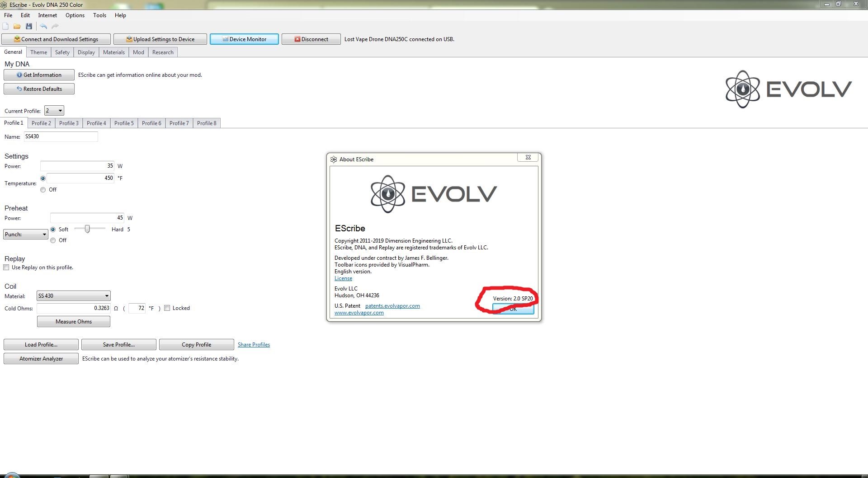
Task: Click the Open folder toolbar icon
Action: click(17, 26)
